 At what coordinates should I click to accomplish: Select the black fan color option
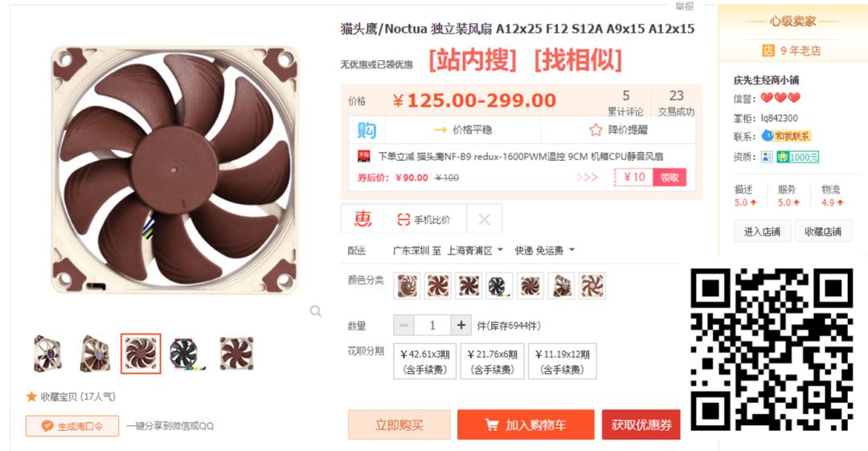point(499,286)
